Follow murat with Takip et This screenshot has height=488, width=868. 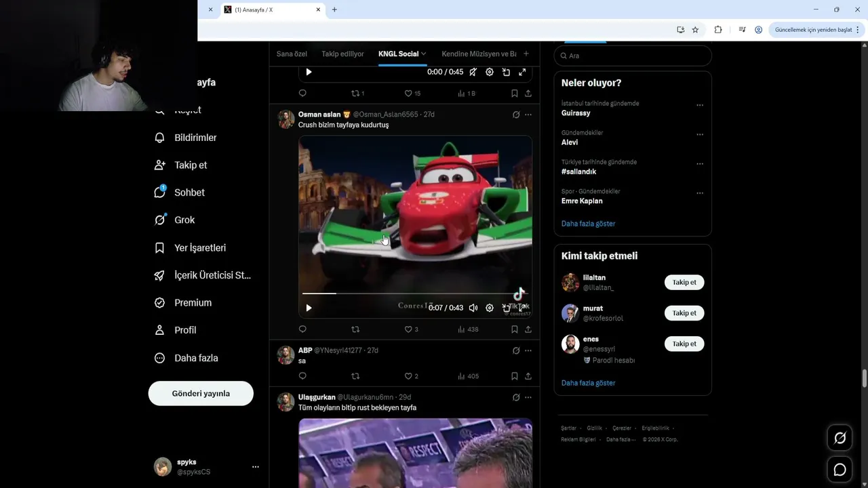[x=684, y=313]
